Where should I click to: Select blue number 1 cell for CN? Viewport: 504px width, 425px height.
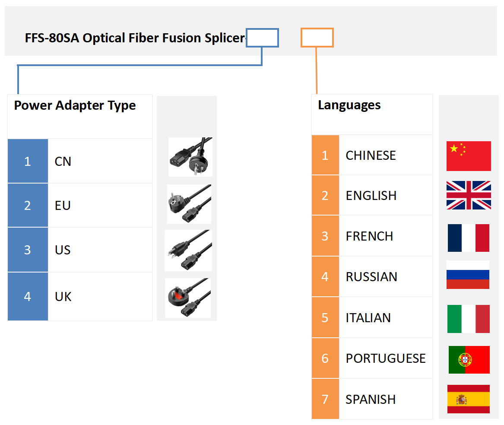point(28,161)
